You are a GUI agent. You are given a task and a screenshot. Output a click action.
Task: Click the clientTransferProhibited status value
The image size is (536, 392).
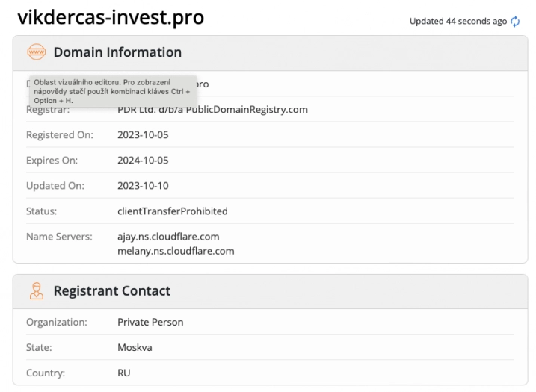[173, 211]
